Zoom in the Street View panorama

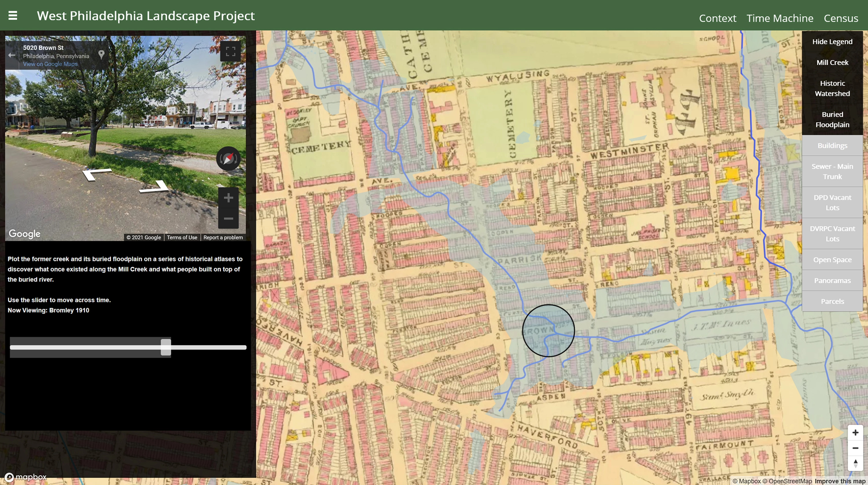point(228,198)
